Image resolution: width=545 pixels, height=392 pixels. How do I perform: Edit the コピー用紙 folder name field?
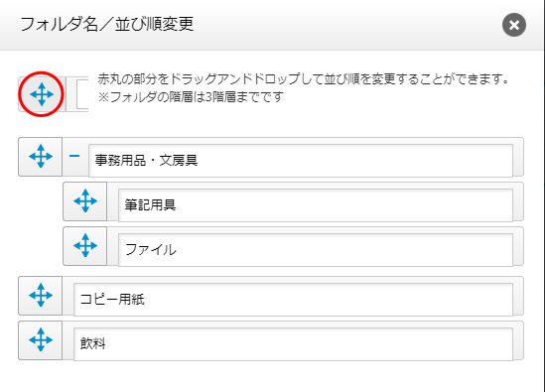point(293,300)
